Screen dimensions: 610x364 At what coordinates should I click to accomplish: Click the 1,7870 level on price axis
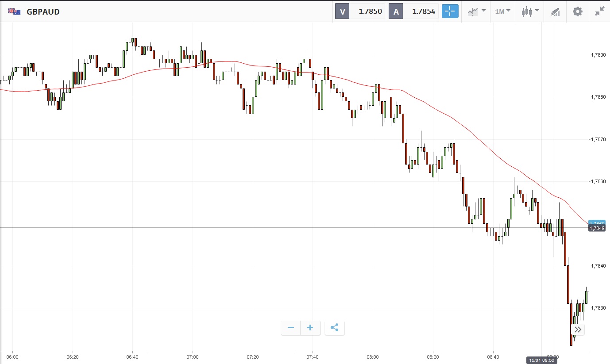point(598,139)
